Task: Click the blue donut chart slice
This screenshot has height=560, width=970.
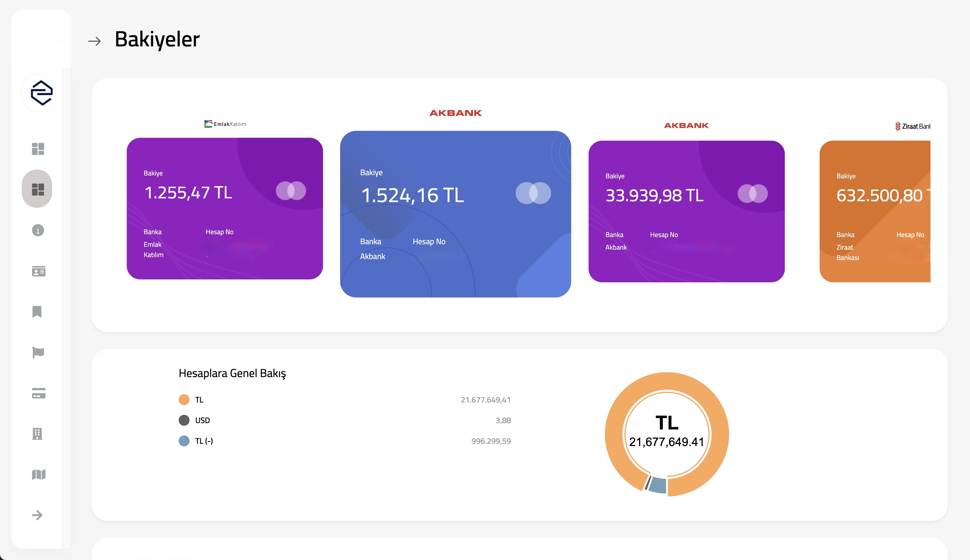Action: point(658,485)
